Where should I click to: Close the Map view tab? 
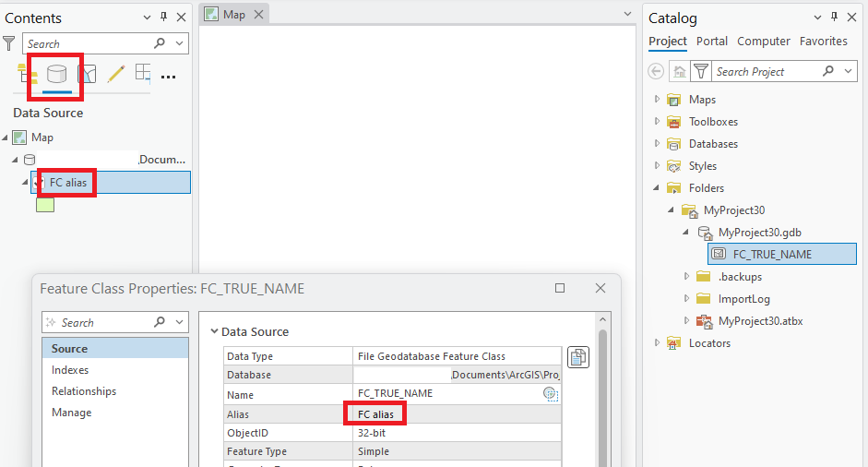click(258, 15)
